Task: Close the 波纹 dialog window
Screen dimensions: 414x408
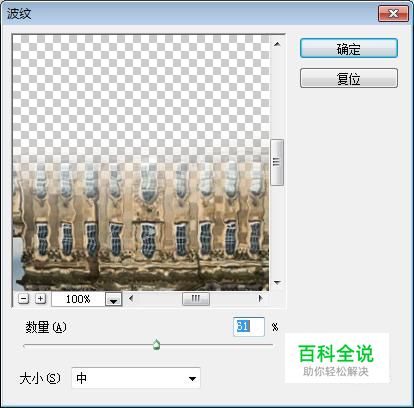Action: tap(393, 14)
